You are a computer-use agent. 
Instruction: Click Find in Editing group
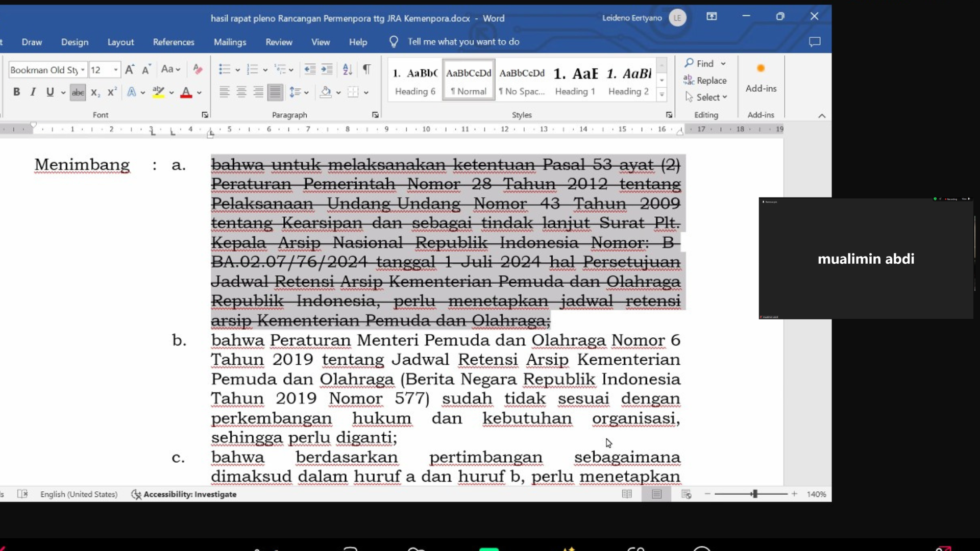pyautogui.click(x=705, y=63)
